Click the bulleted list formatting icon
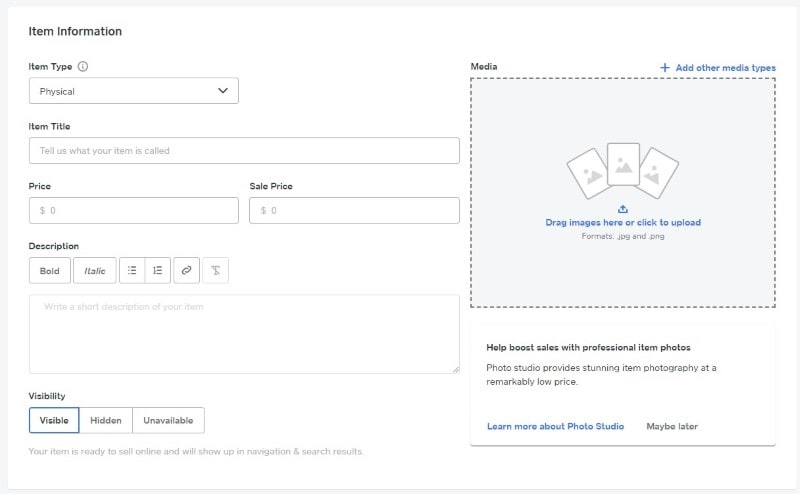Viewport: 800px width, 494px height. pos(132,271)
